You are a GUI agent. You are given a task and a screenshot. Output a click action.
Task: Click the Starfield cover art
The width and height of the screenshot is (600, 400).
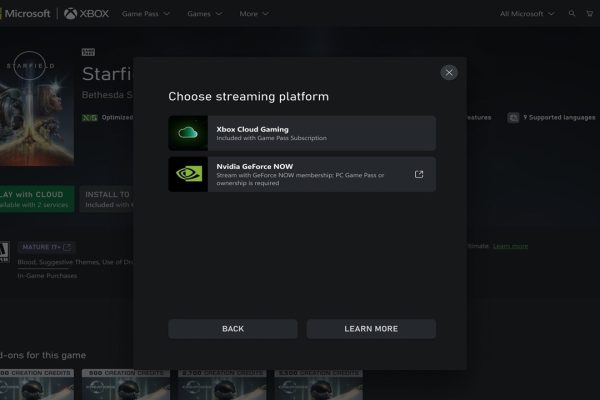point(37,108)
